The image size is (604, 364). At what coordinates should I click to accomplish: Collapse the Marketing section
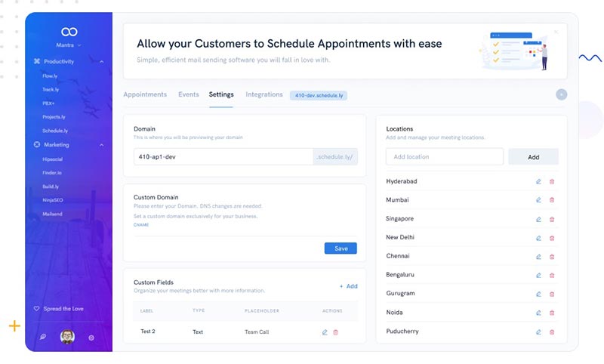click(x=102, y=145)
